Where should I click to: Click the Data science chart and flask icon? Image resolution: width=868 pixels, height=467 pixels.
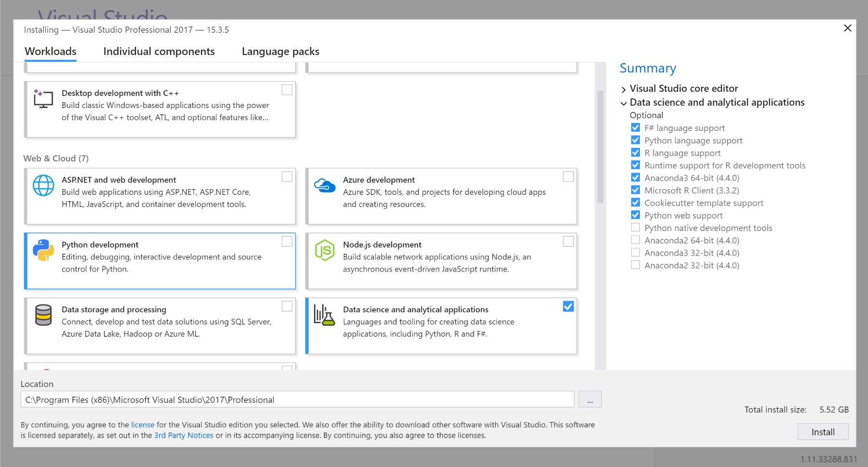pos(325,315)
